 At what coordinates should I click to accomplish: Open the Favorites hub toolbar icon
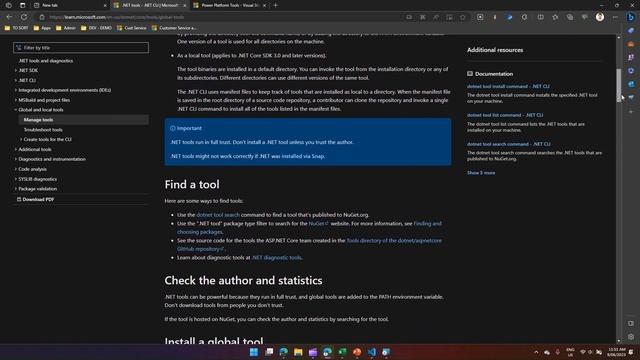(555, 17)
